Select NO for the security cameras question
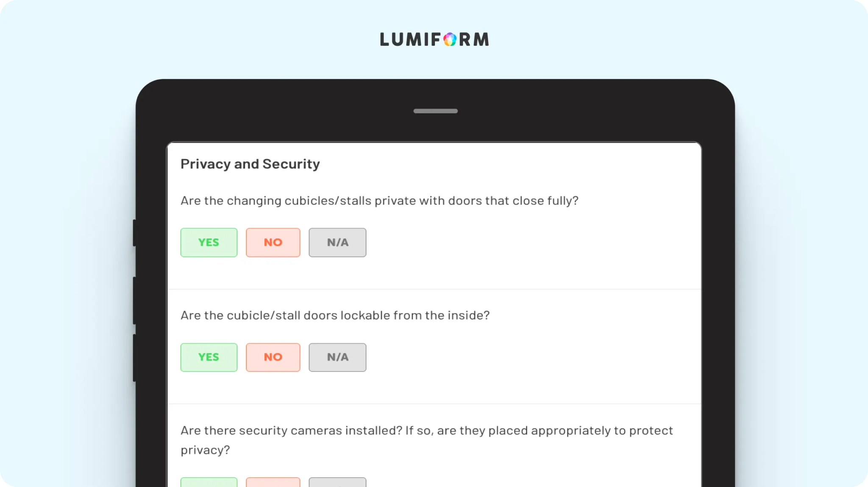868x487 pixels. [273, 482]
